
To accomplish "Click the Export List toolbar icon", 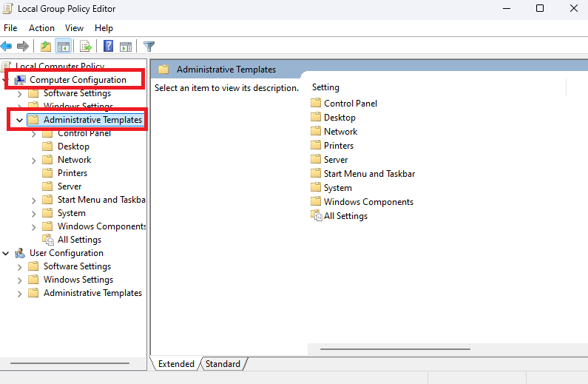I will tap(86, 47).
